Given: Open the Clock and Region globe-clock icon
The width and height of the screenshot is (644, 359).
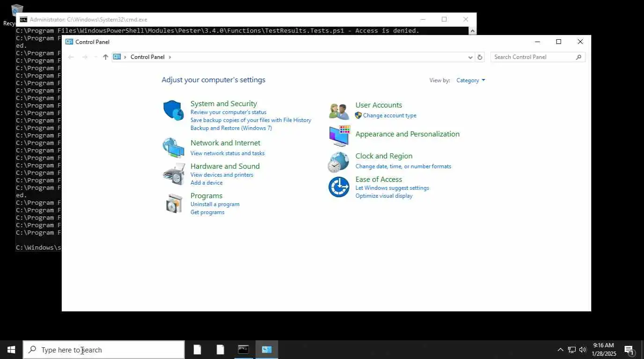Looking at the screenshot, I should (x=338, y=162).
